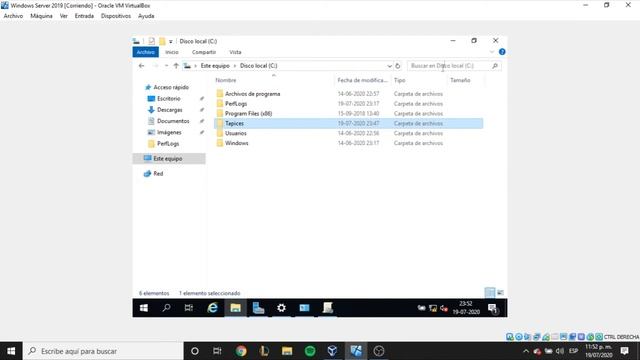Open Google Chrome on host taskbar
640x360 pixels.
click(x=241, y=351)
